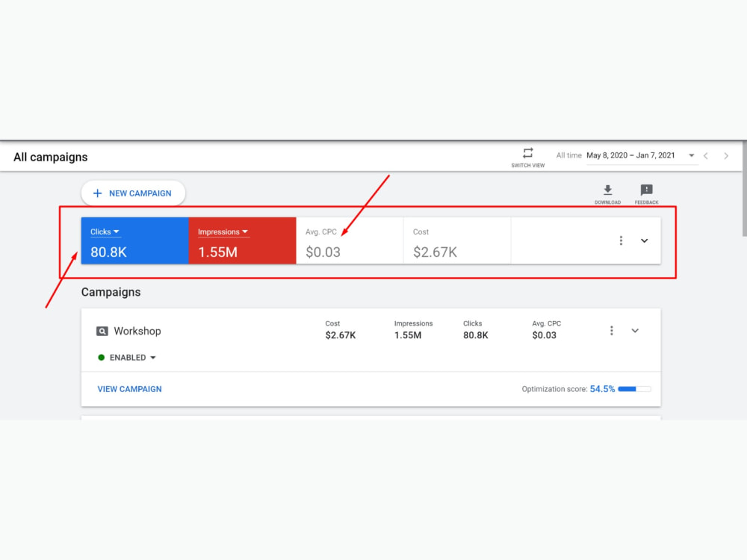The width and height of the screenshot is (747, 560).
Task: Click the May 8, 2020 – Jan 7, 2021 date text
Action: pyautogui.click(x=630, y=155)
